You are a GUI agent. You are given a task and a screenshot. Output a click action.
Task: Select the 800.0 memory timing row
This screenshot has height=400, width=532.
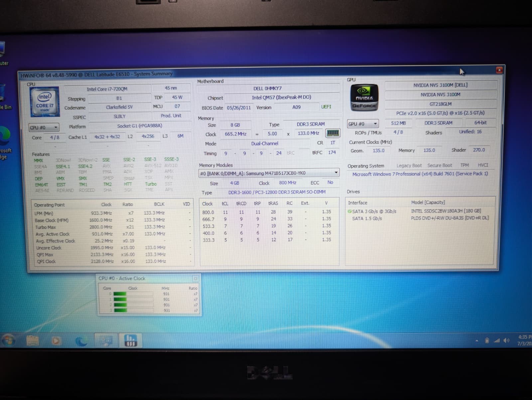(x=268, y=212)
